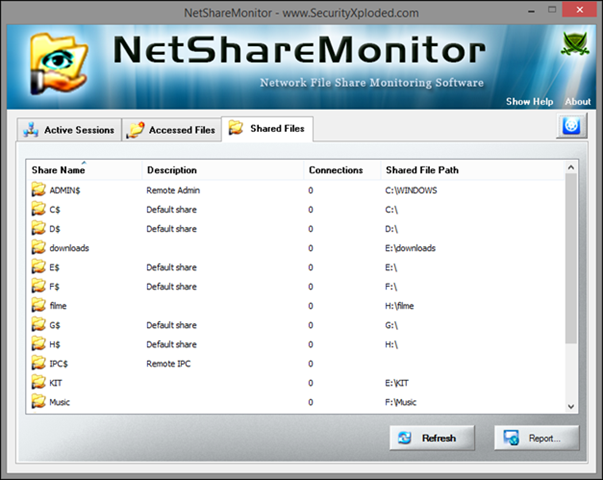Click the Report... button label
603x480 pixels.
pyautogui.click(x=544, y=438)
